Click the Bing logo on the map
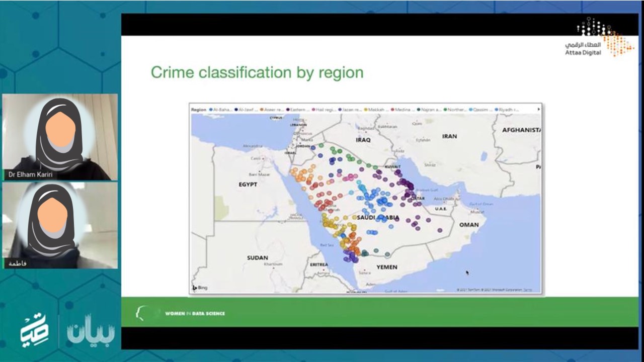The width and height of the screenshot is (644, 362). pos(200,288)
